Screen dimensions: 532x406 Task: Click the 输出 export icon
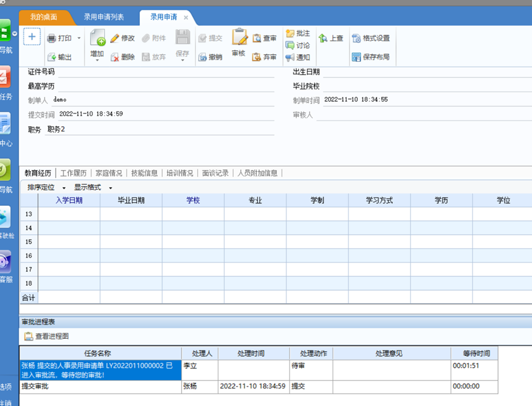[x=52, y=57]
